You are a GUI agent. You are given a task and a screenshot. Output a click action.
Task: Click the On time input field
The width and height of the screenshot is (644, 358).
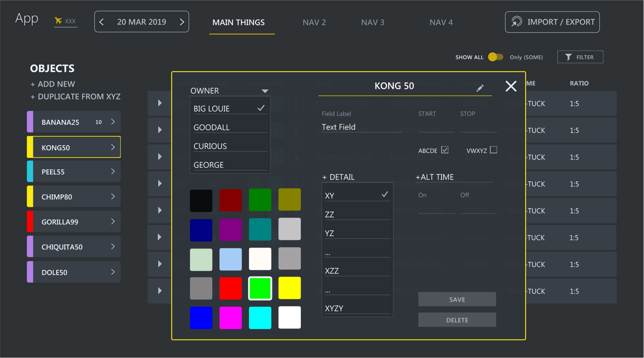[x=436, y=208]
